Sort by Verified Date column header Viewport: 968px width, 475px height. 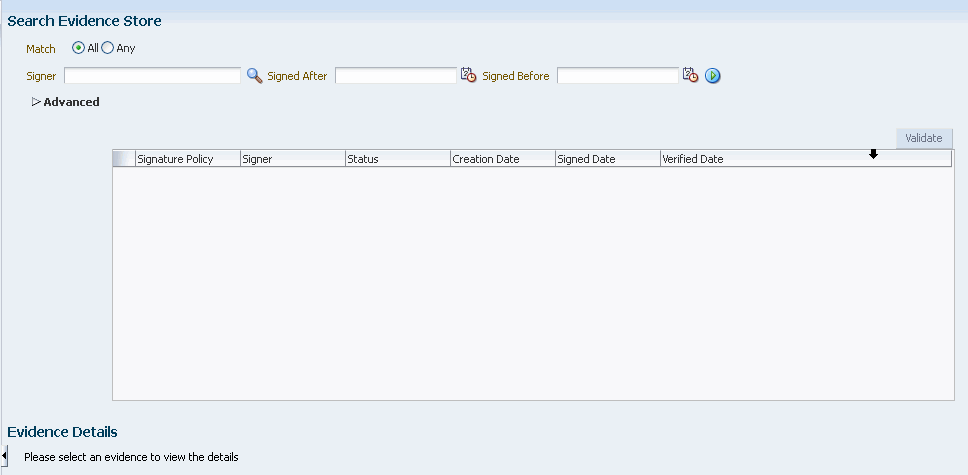click(806, 159)
